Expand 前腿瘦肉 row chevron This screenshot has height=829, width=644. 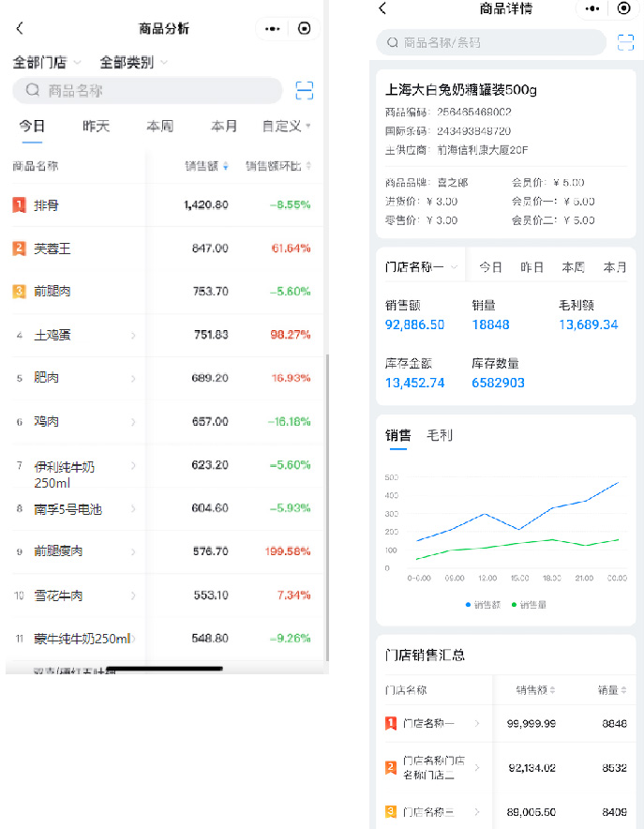[x=133, y=552]
